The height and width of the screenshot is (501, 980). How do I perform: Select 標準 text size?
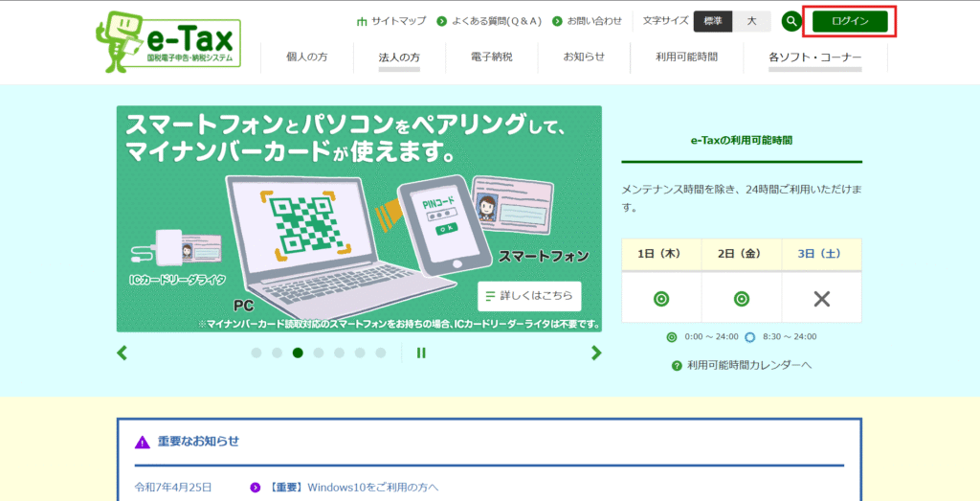[x=713, y=21]
